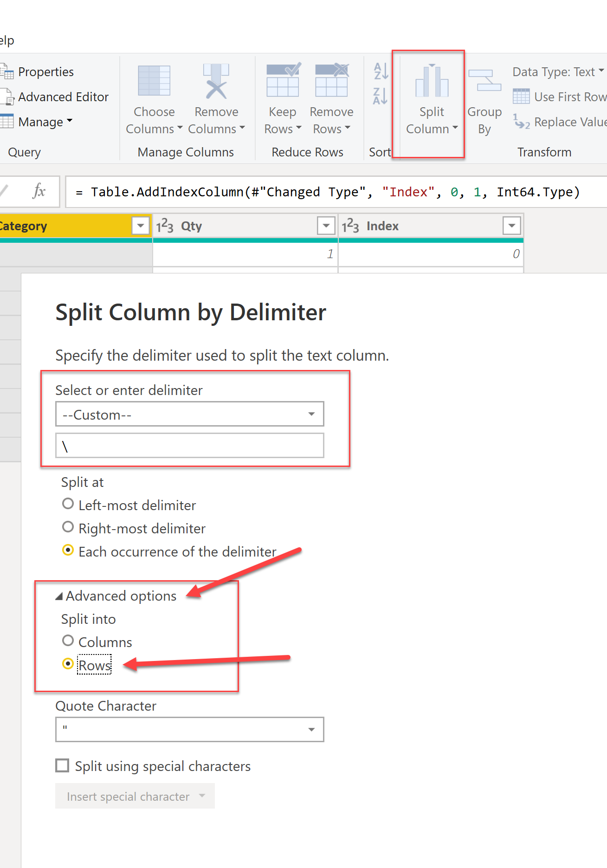
Task: Click the custom delimiter text field
Action: tap(190, 446)
